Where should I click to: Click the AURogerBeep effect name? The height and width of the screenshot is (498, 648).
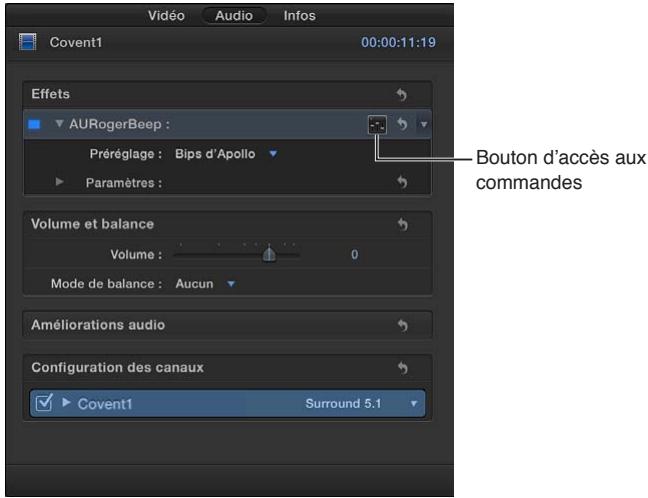(115, 124)
